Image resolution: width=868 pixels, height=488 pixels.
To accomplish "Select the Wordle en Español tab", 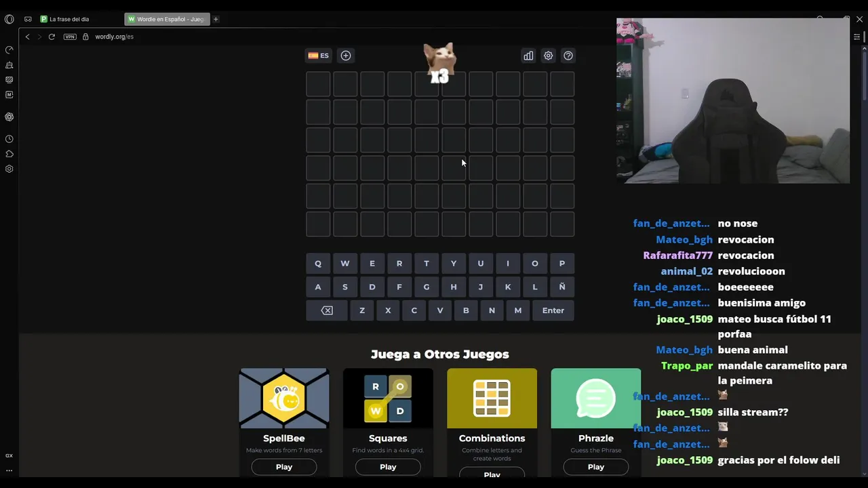I will tap(167, 19).
